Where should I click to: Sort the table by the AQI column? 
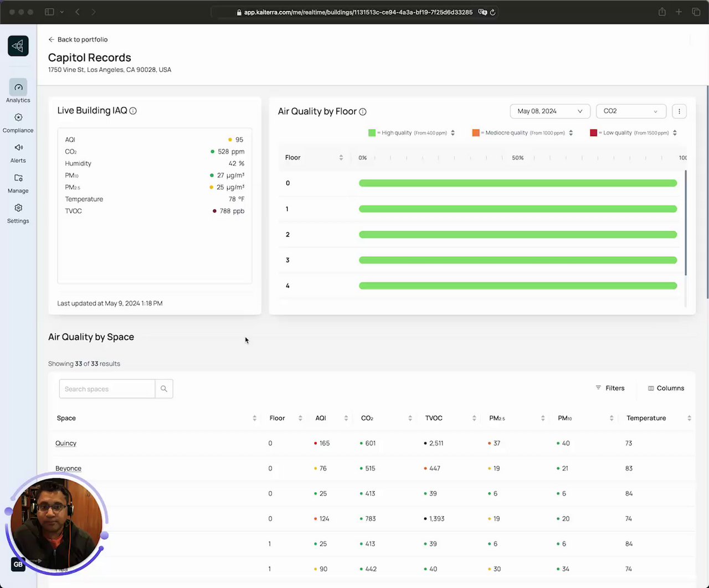click(346, 418)
